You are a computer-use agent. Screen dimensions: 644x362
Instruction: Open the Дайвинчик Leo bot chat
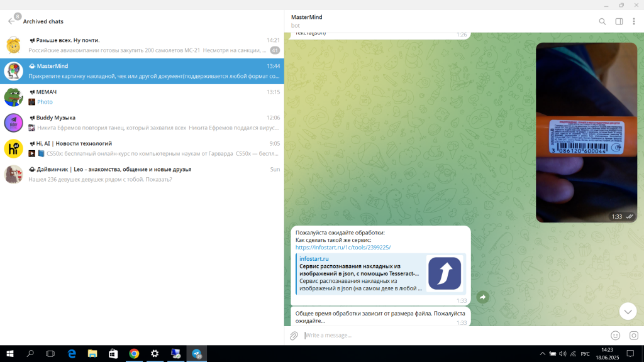point(142,175)
